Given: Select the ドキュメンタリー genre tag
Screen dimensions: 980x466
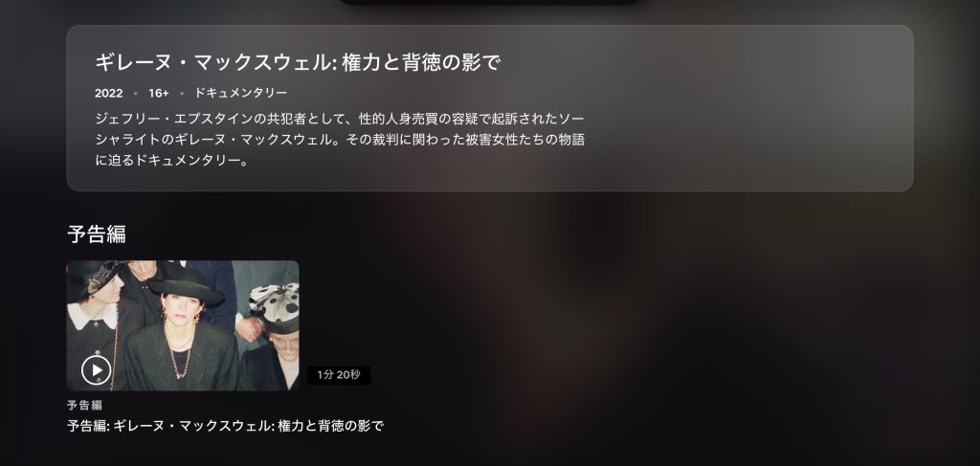Looking at the screenshot, I should click(x=240, y=93).
